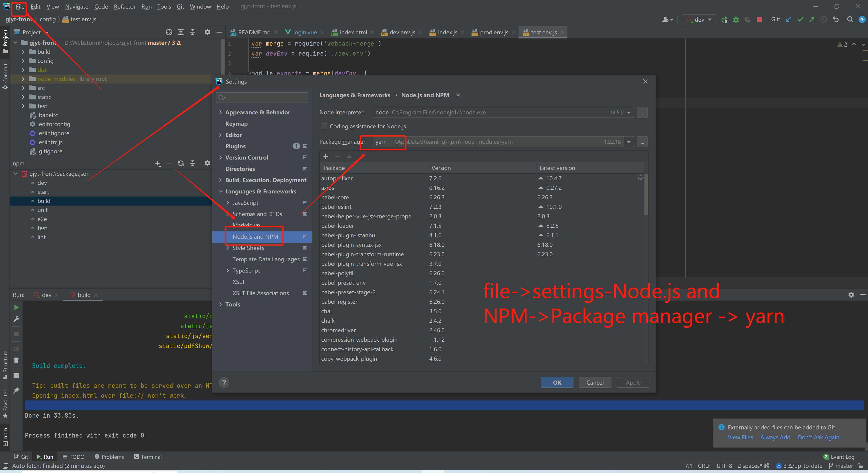Screen dimensions: 868x473
Task: Select babel-loader row in package table
Action: click(482, 226)
